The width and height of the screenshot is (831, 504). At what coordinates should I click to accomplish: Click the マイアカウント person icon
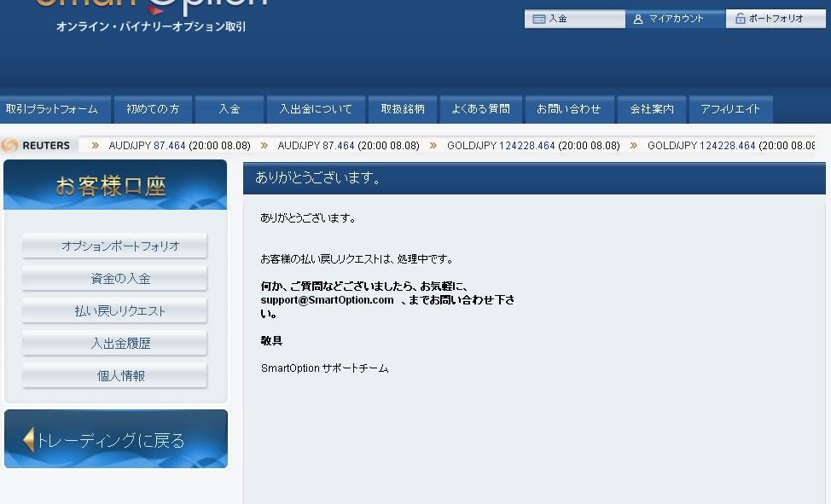(638, 19)
